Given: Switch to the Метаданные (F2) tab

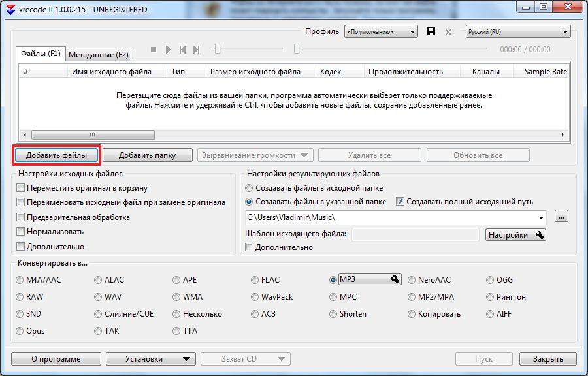Looking at the screenshot, I should point(99,55).
